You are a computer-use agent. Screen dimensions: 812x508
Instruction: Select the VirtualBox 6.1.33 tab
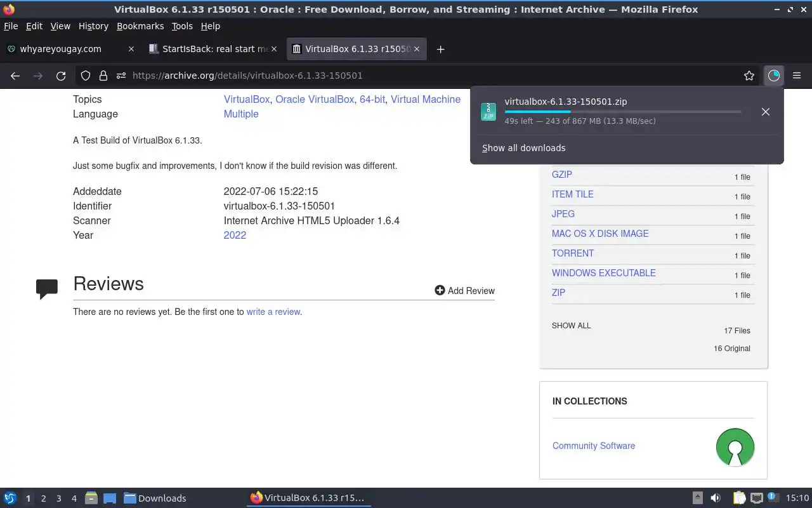point(357,49)
